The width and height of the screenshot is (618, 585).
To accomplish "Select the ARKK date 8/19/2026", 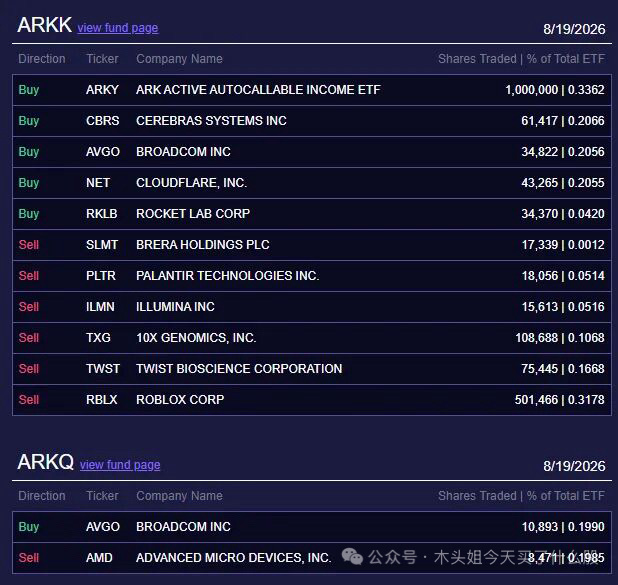I will [574, 29].
